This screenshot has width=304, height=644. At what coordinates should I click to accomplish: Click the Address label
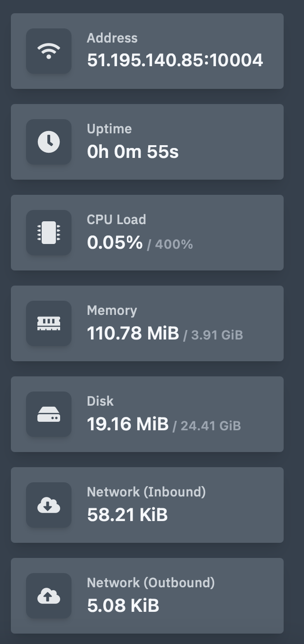pyautogui.click(x=112, y=38)
